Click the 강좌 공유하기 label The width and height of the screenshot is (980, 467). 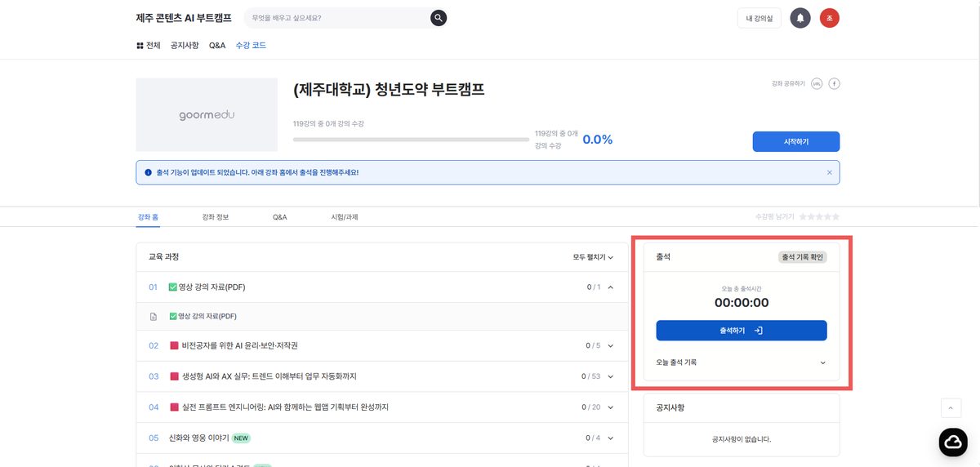[788, 84]
